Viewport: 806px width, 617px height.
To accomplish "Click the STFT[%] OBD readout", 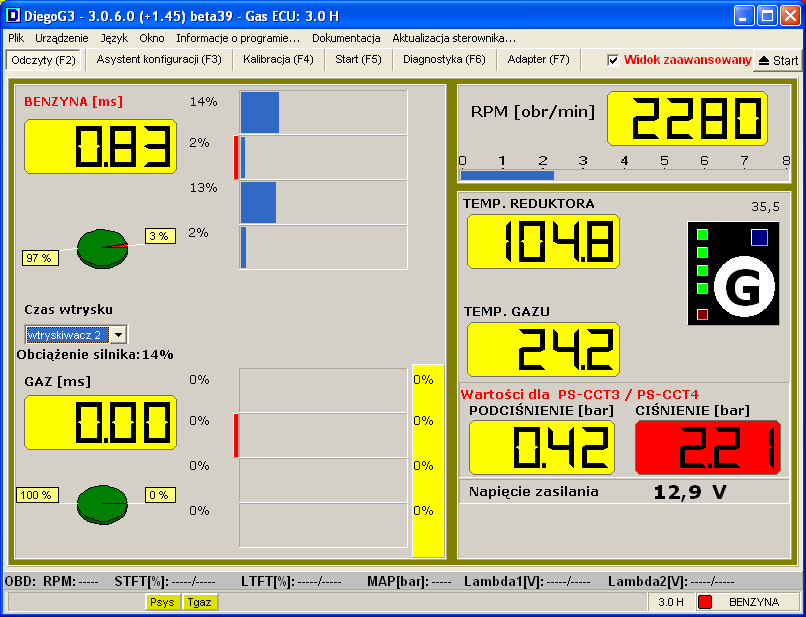I will [165, 582].
